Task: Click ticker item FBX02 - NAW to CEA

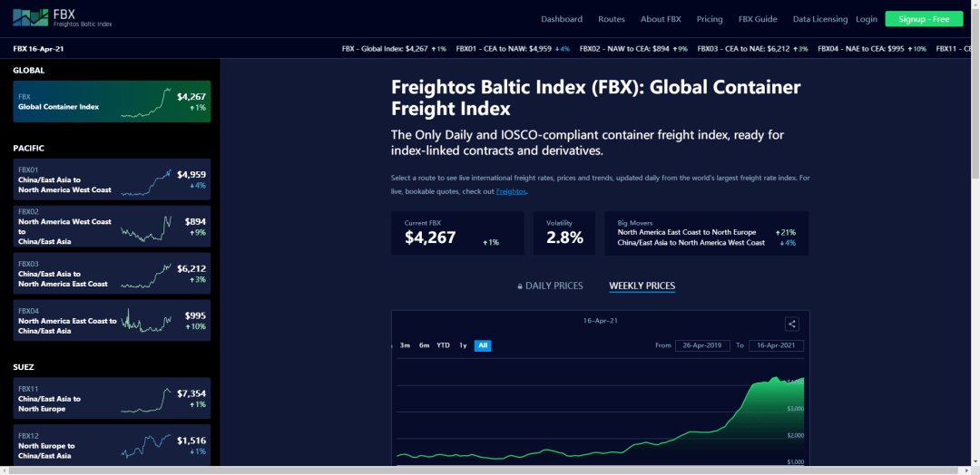Action: click(x=633, y=49)
